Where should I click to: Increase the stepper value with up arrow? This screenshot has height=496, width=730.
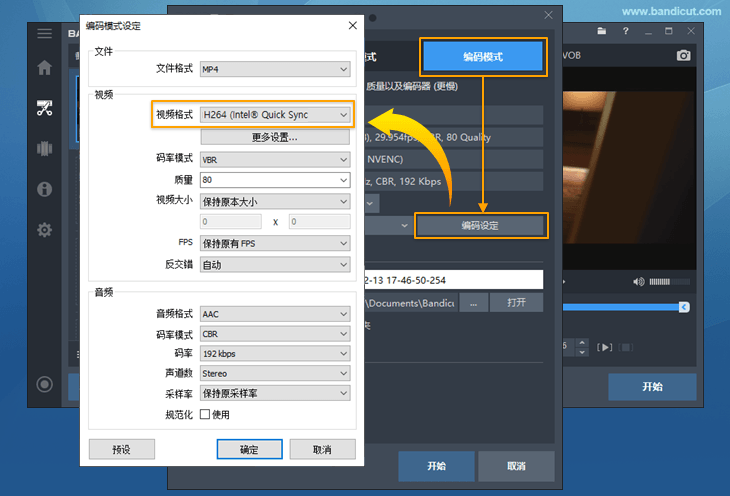[x=582, y=343]
